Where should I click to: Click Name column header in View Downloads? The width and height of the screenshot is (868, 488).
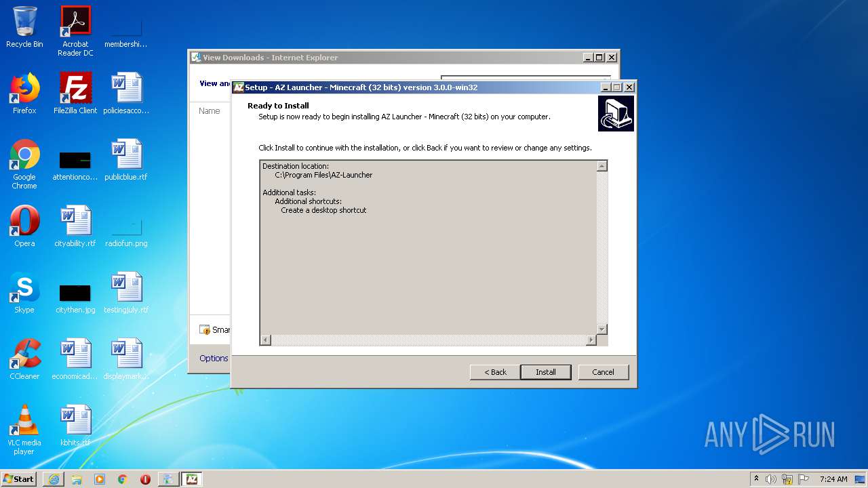tap(210, 110)
